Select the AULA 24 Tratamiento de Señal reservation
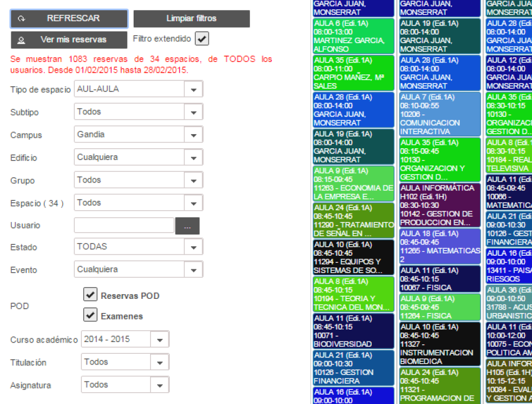The height and width of the screenshot is (404, 532). pos(353,220)
